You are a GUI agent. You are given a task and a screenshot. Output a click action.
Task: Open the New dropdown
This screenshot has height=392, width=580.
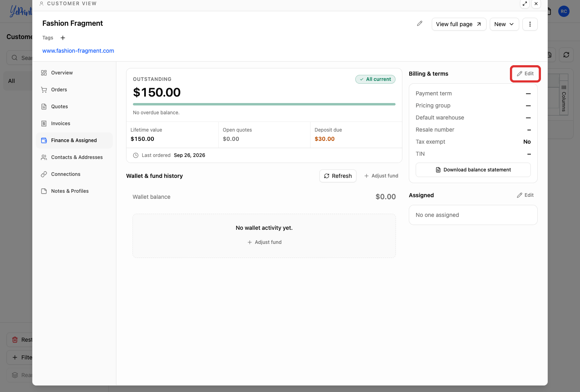pos(504,24)
